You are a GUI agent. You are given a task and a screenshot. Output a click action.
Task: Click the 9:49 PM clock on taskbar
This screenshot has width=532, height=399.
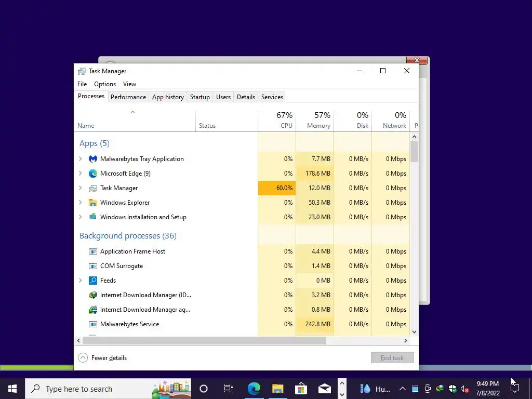[x=487, y=389]
